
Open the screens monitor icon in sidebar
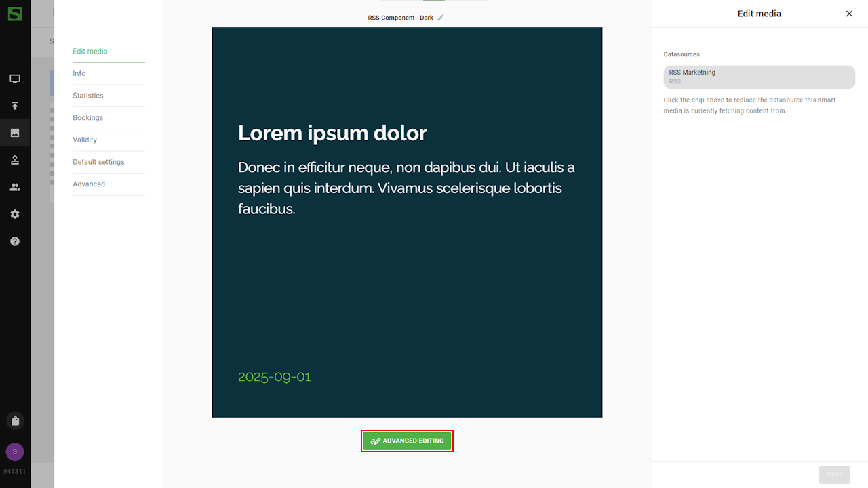click(x=15, y=79)
